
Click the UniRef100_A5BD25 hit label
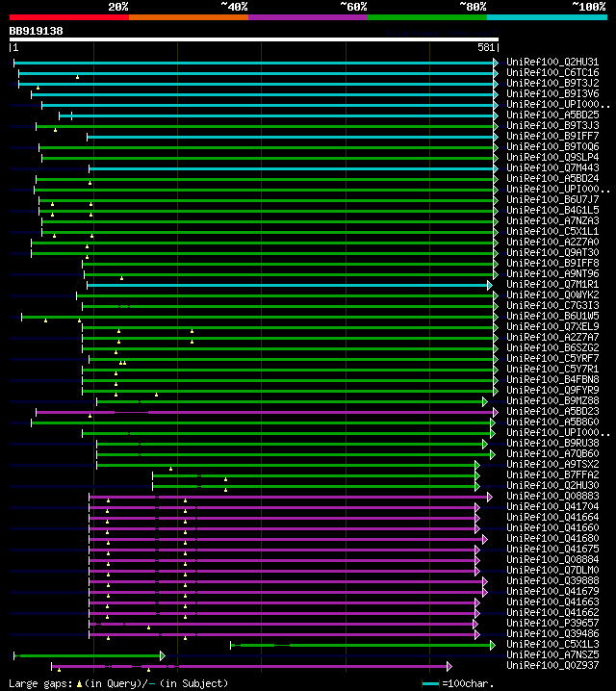tap(552, 115)
